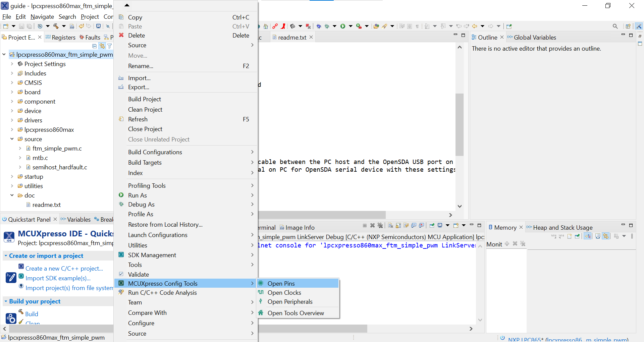Expand the drivers folder tree node
The image size is (644, 342).
(x=12, y=120)
